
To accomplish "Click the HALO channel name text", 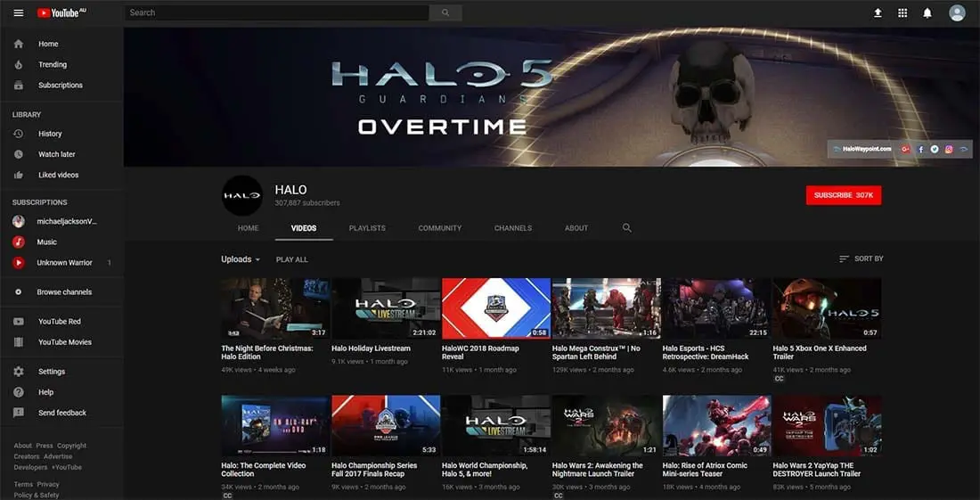I will (290, 190).
